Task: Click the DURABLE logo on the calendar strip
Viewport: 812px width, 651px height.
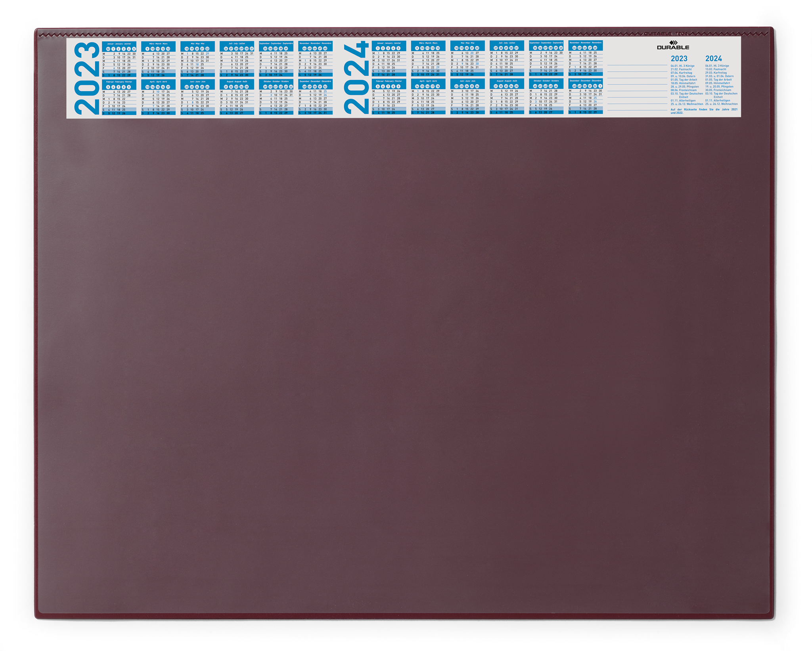Action: pyautogui.click(x=673, y=45)
